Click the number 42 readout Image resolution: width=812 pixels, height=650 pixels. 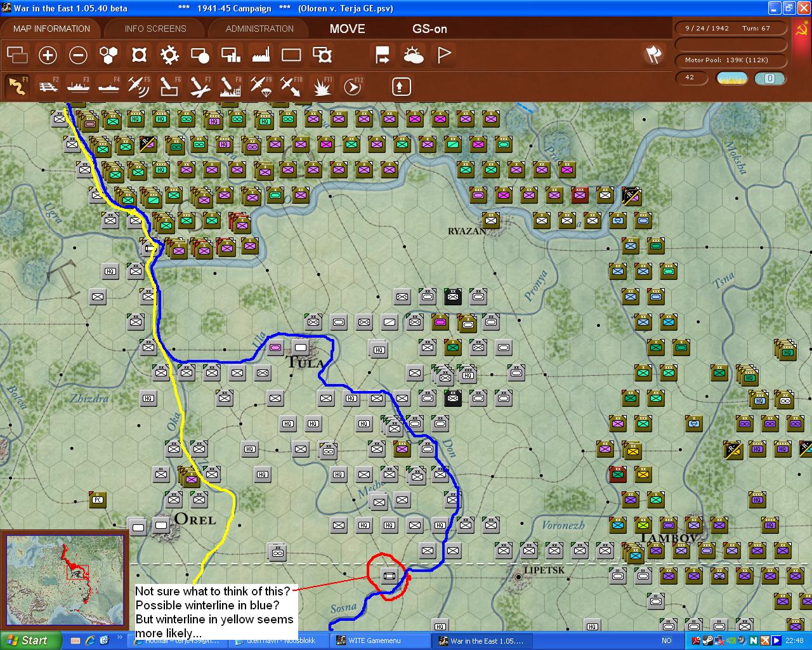[690, 77]
